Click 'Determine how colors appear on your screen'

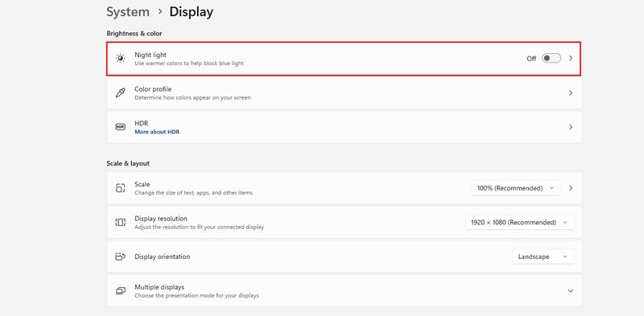click(192, 98)
